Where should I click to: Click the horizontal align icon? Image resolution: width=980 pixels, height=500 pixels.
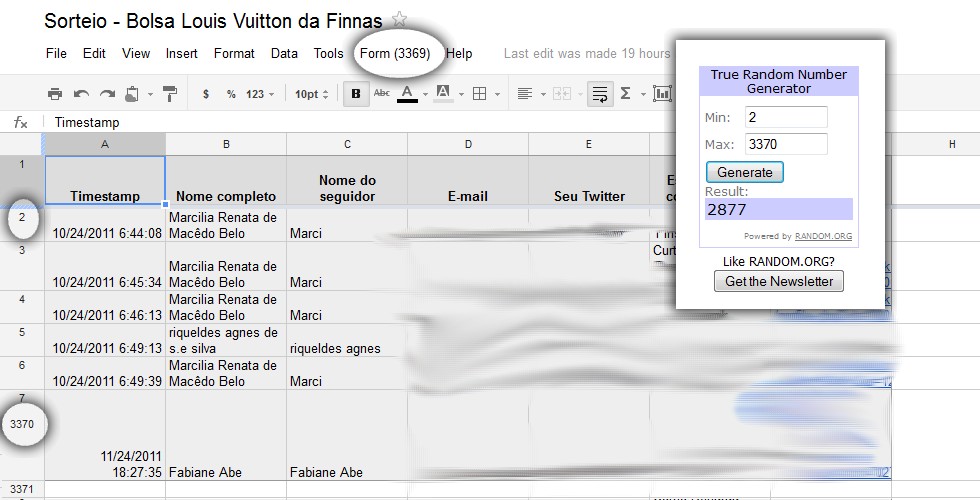(525, 94)
